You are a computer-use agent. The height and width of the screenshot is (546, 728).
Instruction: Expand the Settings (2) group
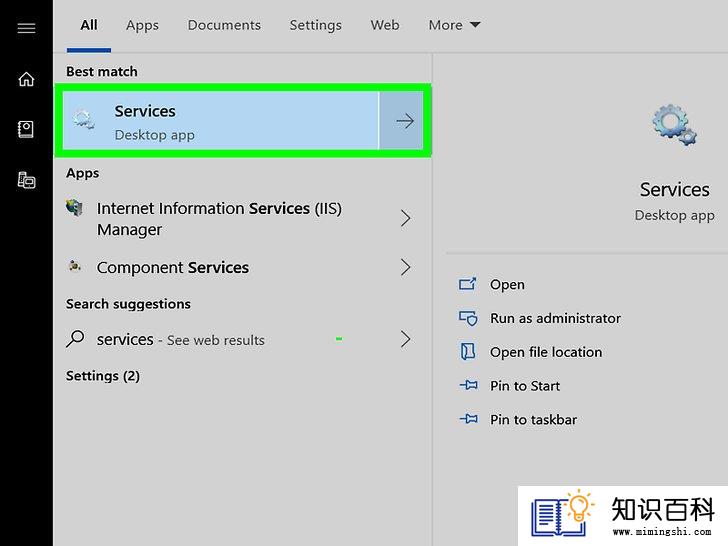point(103,376)
